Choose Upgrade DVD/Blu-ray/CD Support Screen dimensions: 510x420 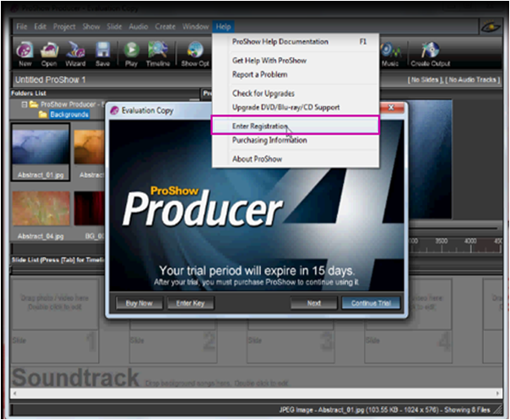click(x=296, y=107)
